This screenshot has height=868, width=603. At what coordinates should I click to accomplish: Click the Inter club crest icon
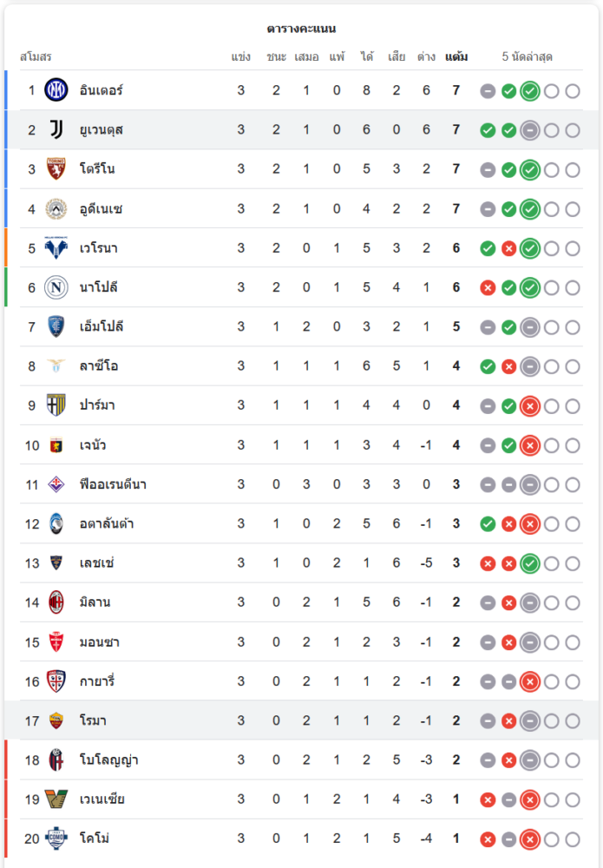coord(56,90)
